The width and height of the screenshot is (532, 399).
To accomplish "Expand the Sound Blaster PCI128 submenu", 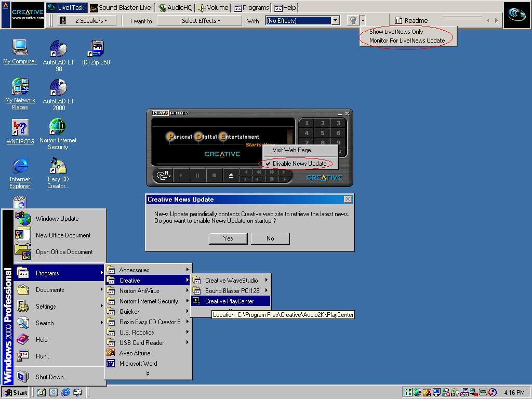I will 231,291.
